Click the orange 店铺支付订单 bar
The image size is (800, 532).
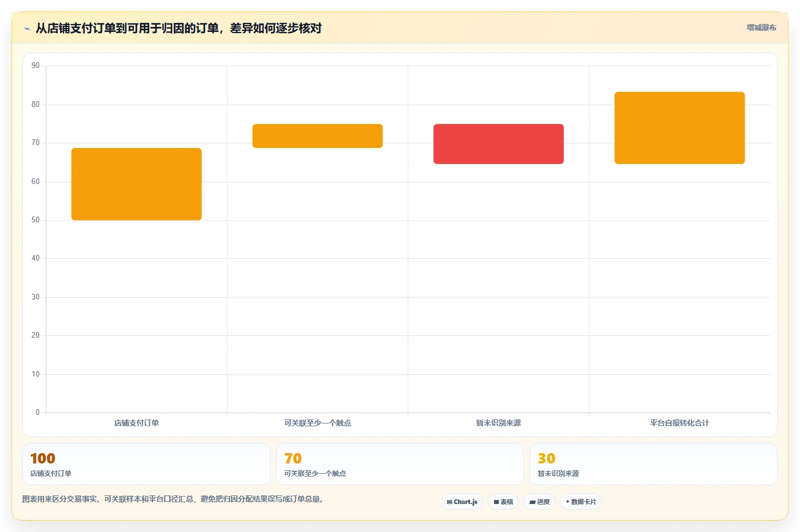tap(137, 184)
